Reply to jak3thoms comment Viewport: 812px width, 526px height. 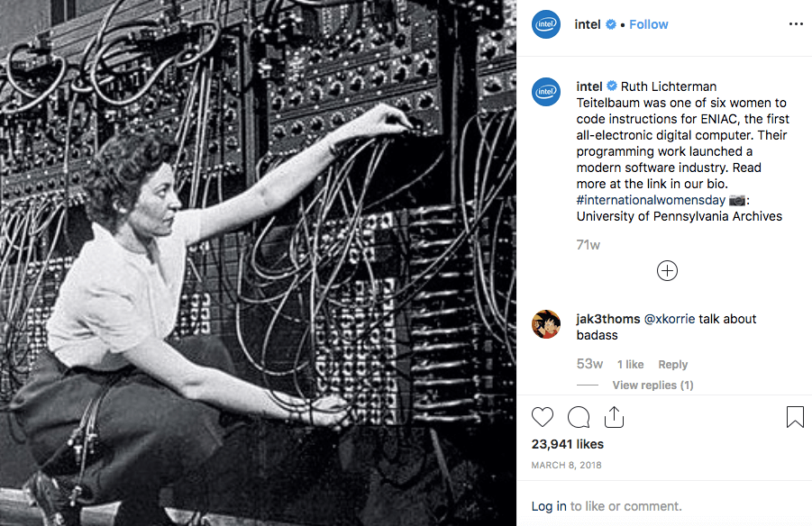672,365
